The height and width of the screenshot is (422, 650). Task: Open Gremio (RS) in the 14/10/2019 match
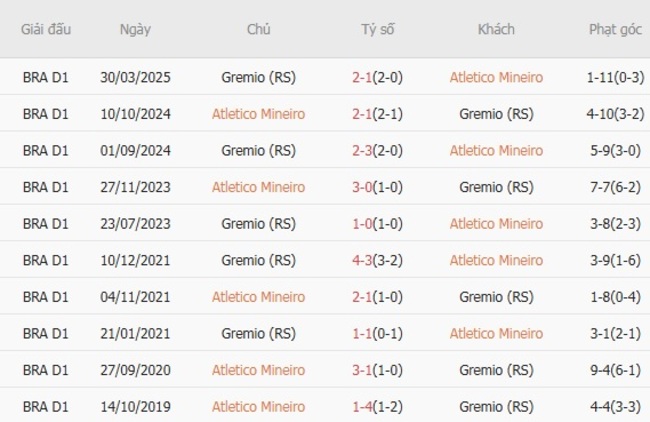(x=496, y=407)
